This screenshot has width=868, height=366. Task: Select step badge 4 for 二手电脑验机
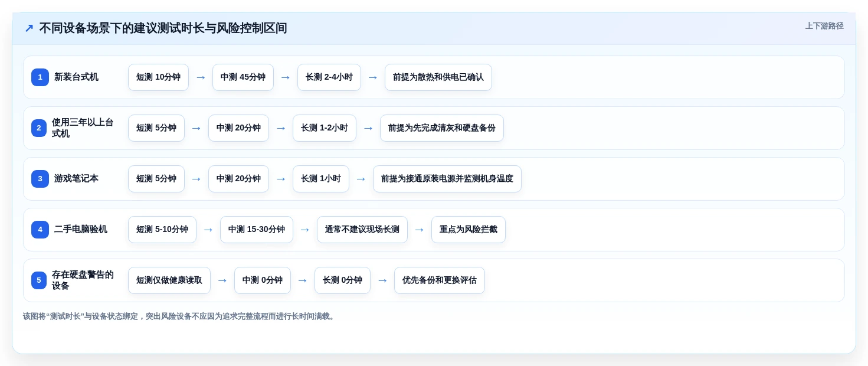click(x=40, y=230)
